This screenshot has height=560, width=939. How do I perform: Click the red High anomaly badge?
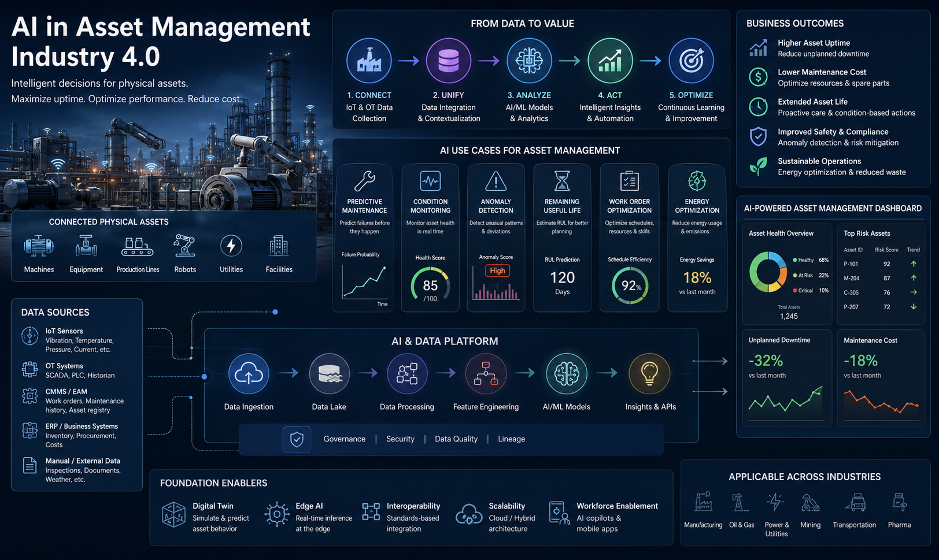tap(497, 270)
